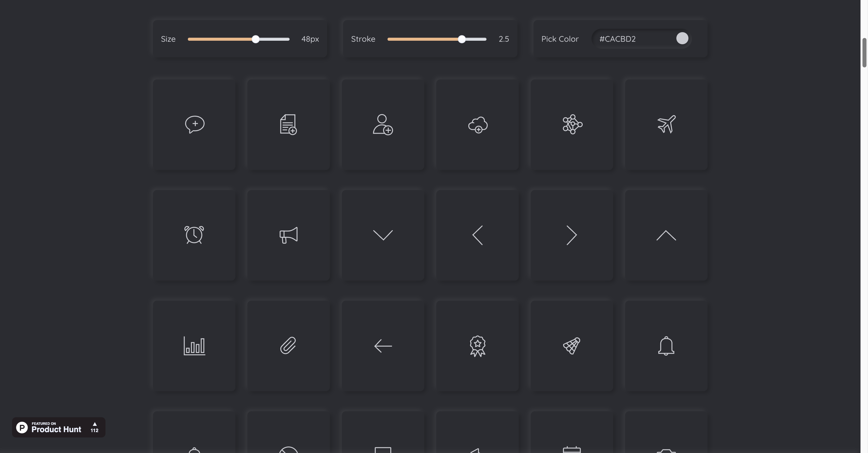Pick the badminton shuttlecock icon
868x453 pixels.
pyautogui.click(x=572, y=346)
